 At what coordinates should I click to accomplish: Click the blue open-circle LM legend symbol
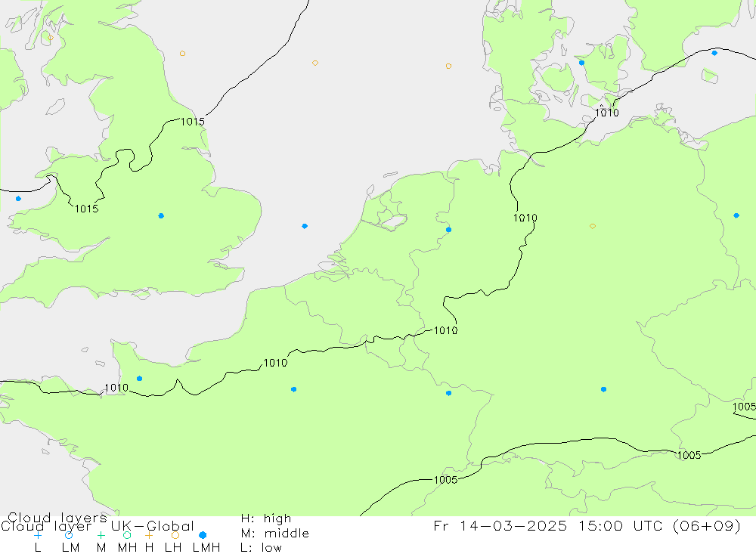click(69, 535)
